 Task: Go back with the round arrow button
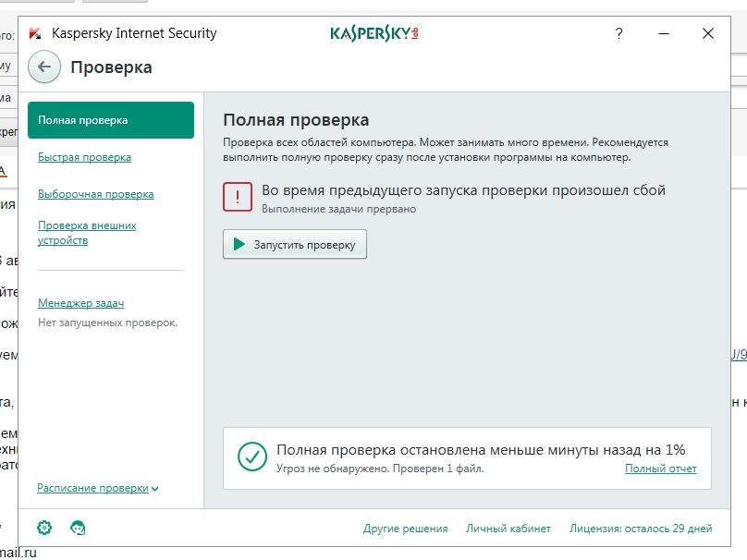tap(44, 67)
